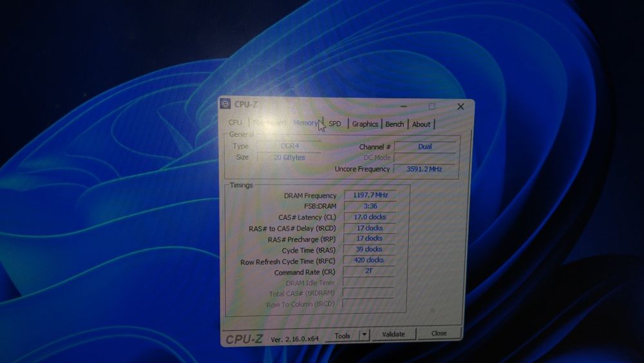The height and width of the screenshot is (363, 644).
Task: Open the Bench tab
Action: pos(395,124)
